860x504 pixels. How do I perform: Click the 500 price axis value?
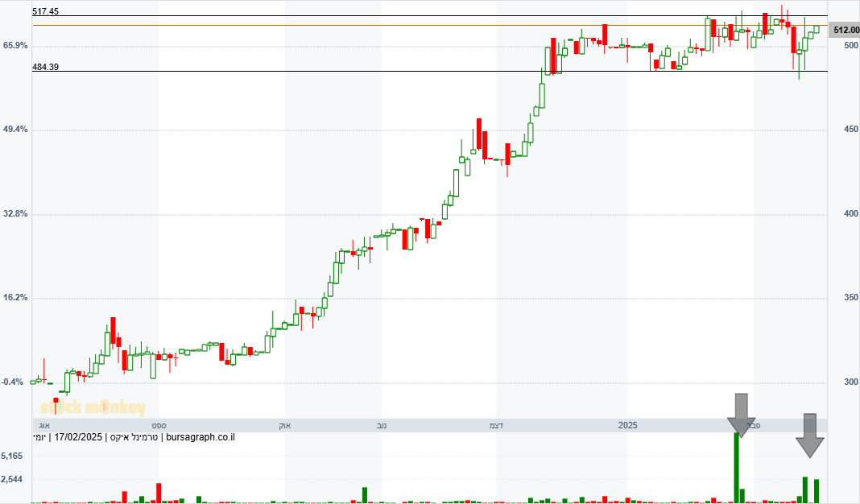pos(851,46)
